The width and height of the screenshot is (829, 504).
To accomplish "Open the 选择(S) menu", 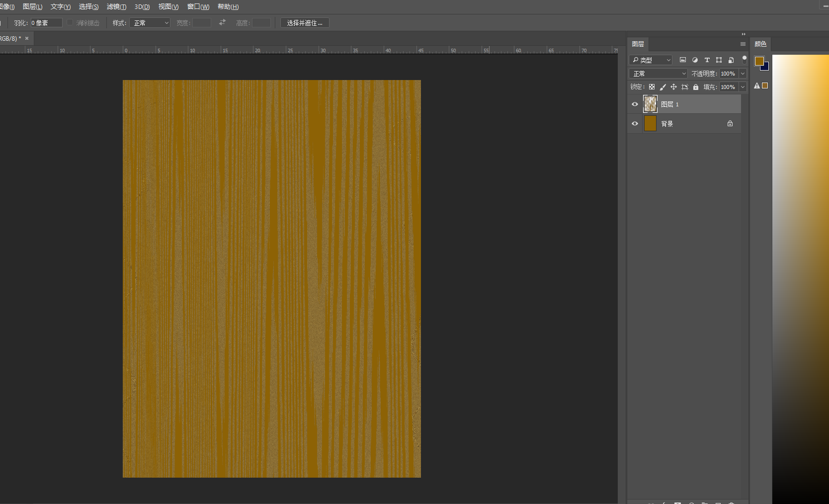I will 88,6.
